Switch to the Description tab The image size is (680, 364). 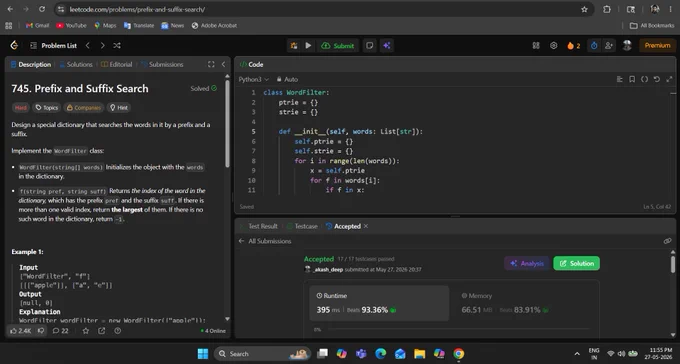(x=31, y=64)
